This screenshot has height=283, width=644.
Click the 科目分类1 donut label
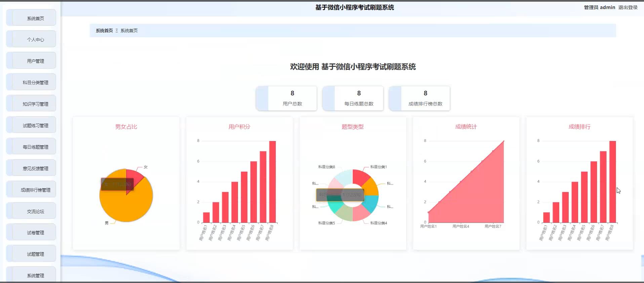coord(378,167)
